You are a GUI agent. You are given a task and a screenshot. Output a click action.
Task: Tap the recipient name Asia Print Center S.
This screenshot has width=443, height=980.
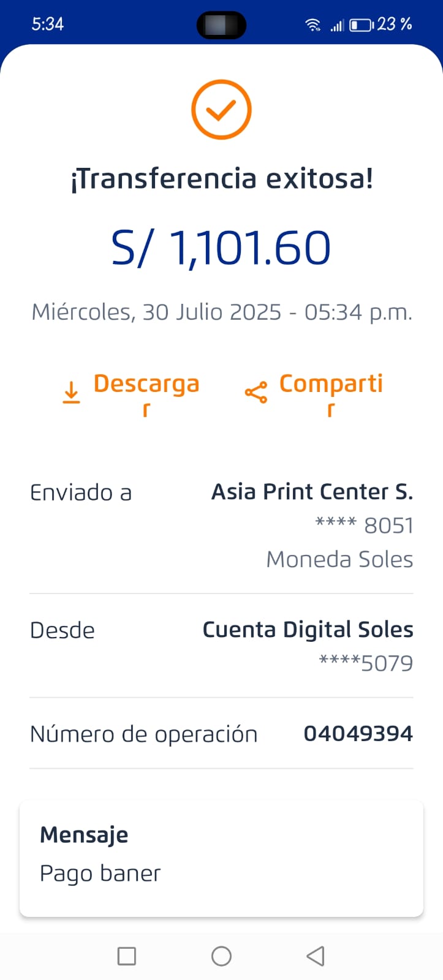(x=312, y=492)
